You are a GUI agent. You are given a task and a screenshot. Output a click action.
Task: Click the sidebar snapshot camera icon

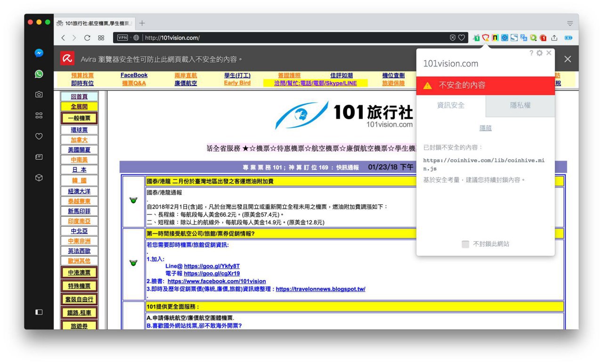(39, 95)
